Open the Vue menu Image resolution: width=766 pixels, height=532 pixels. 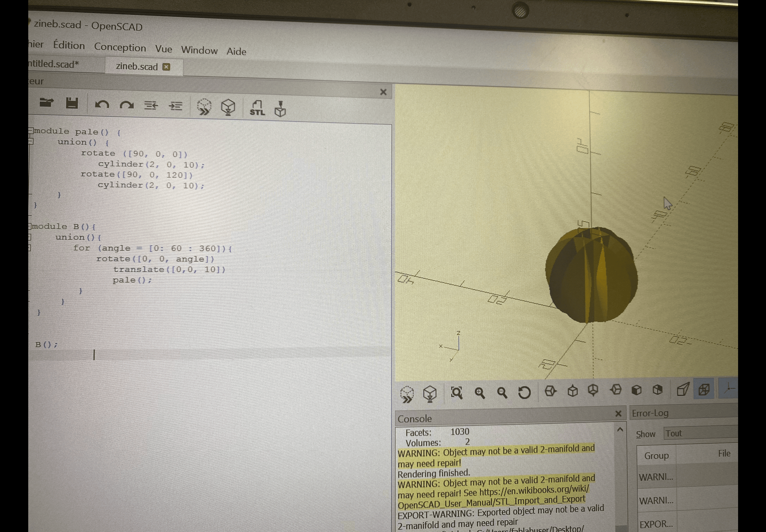pyautogui.click(x=164, y=49)
